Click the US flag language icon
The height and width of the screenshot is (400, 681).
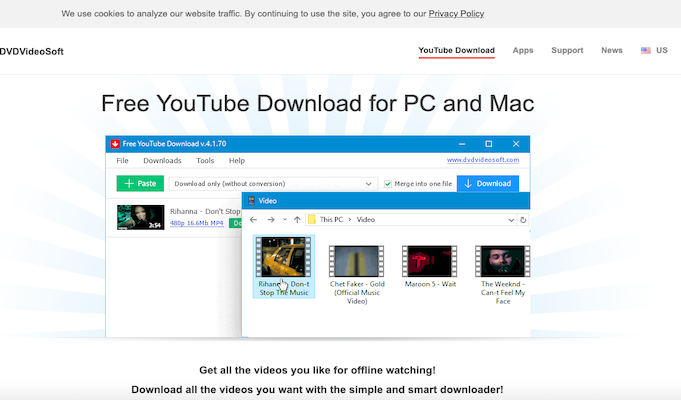(646, 50)
